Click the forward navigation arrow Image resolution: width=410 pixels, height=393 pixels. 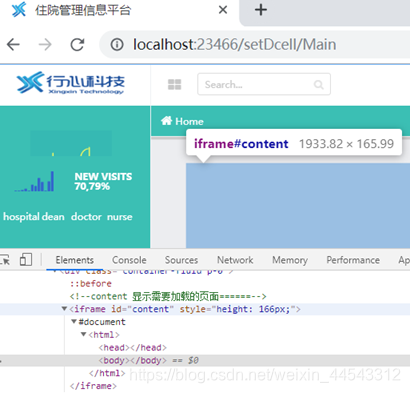click(x=45, y=44)
